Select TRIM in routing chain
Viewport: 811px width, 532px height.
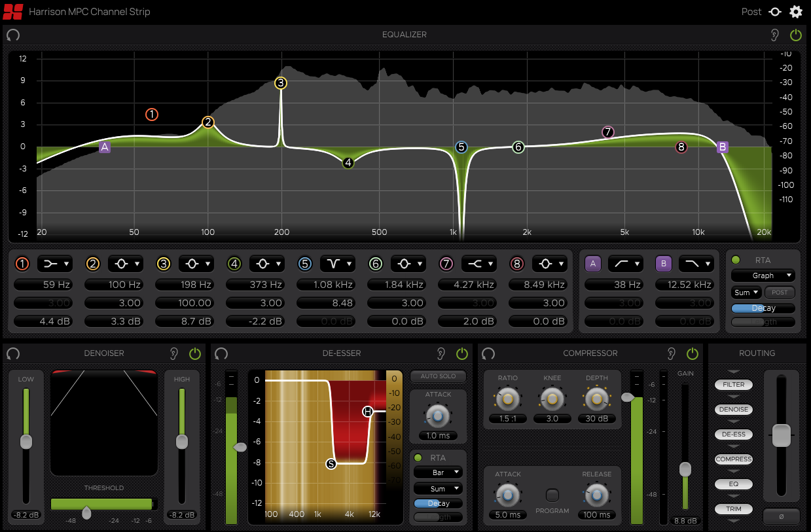pyautogui.click(x=734, y=509)
